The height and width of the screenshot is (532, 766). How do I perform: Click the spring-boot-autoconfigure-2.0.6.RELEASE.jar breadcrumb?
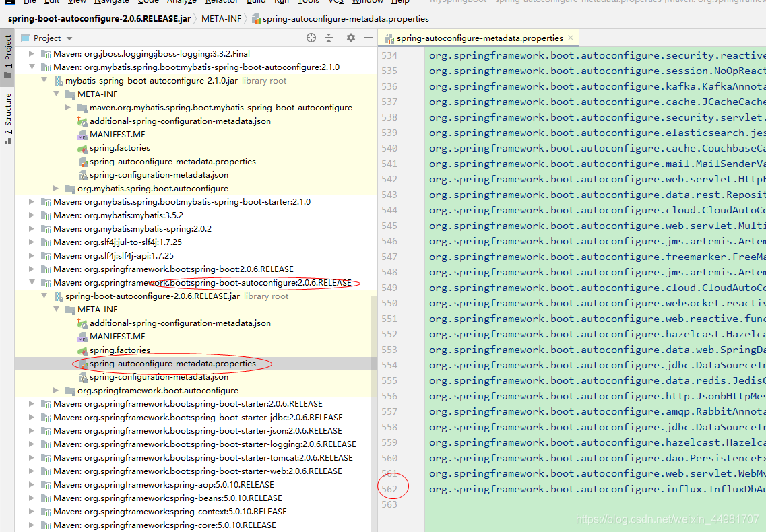click(99, 19)
